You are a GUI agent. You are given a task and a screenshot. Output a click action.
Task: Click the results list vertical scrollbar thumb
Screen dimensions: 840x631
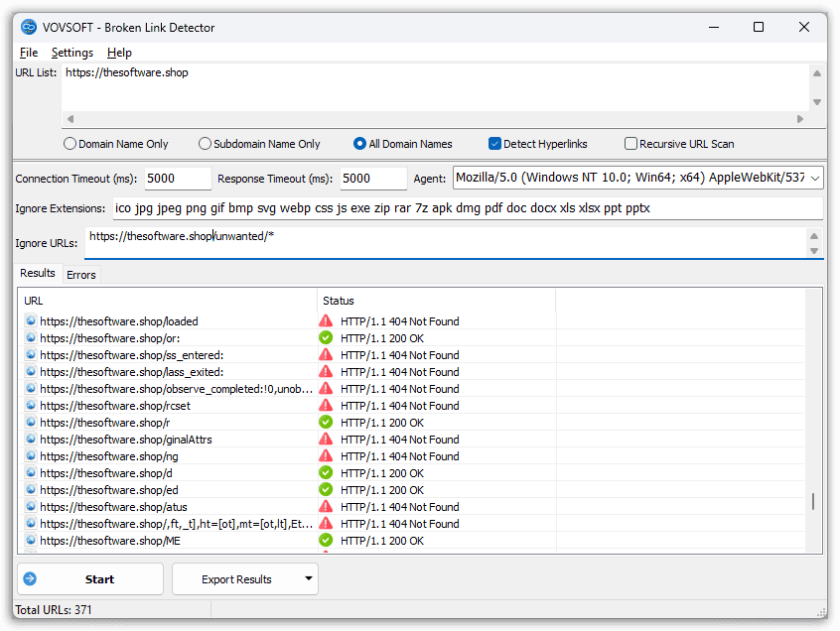coord(813,501)
